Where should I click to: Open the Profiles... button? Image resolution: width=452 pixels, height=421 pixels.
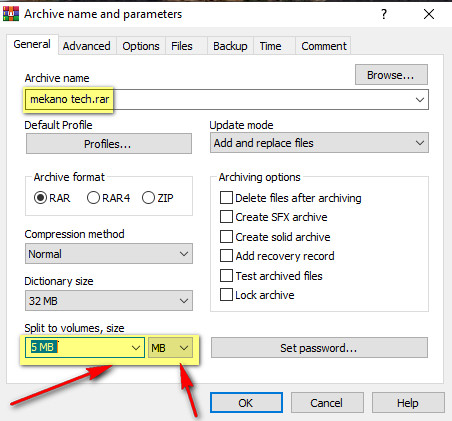click(109, 144)
